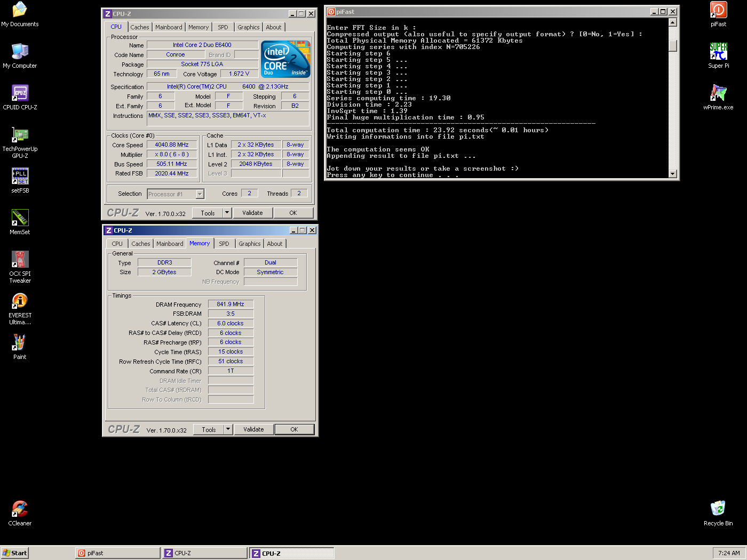Open Mainboard tab in top CPU-Z window

tap(169, 27)
